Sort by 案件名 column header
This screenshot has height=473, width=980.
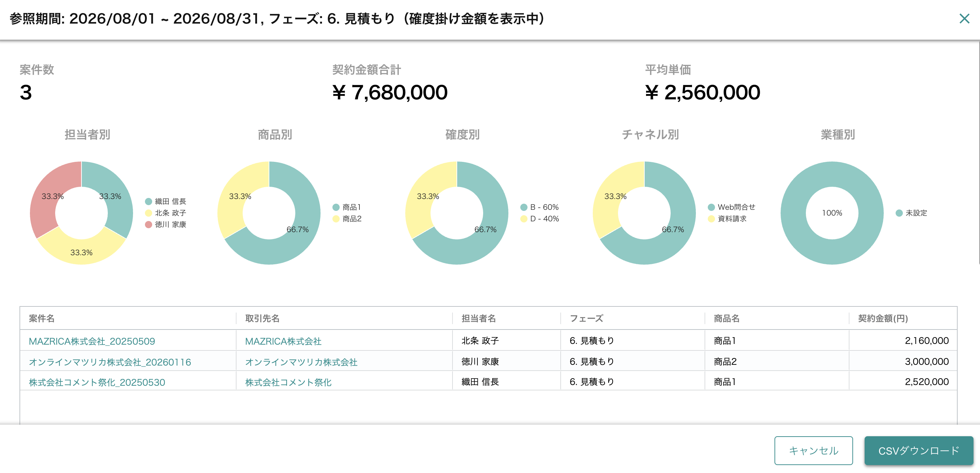(41, 318)
